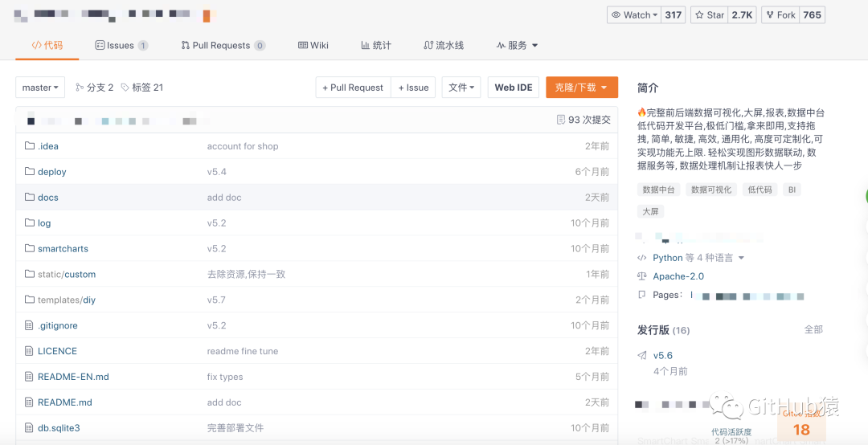Image resolution: width=868 pixels, height=445 pixels.
Task: Click the 'readme fine tune' commit message
Action: click(x=243, y=351)
